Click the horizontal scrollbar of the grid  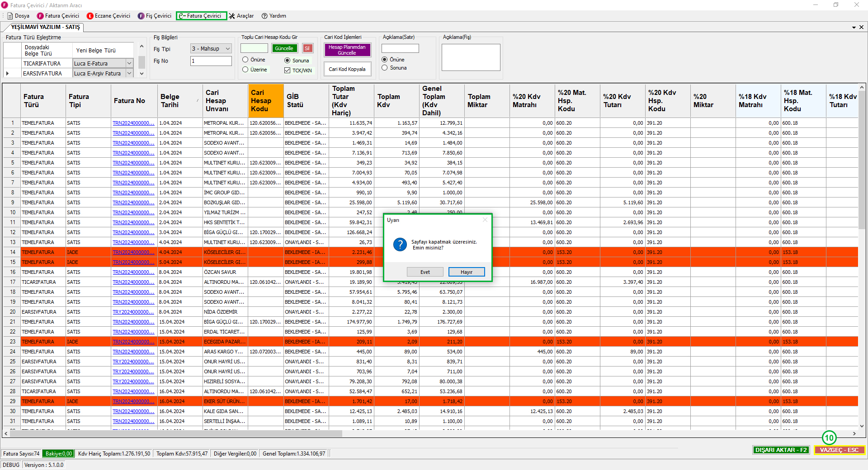pyautogui.click(x=176, y=433)
